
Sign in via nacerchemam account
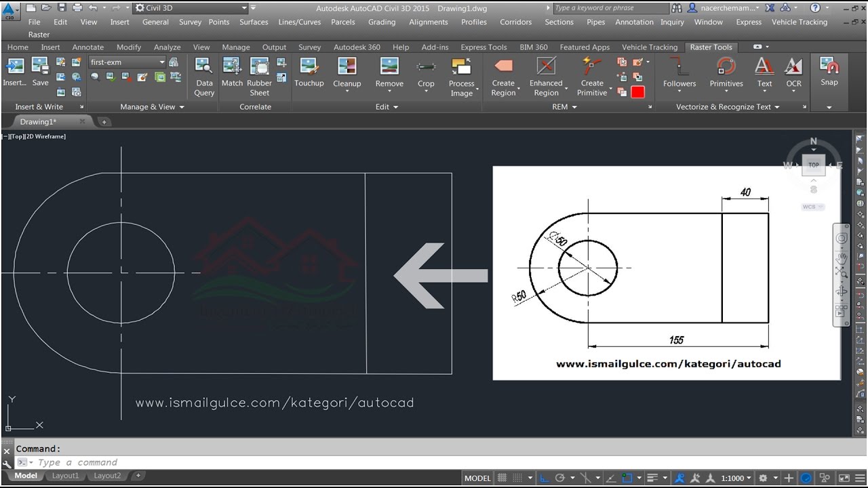point(723,8)
